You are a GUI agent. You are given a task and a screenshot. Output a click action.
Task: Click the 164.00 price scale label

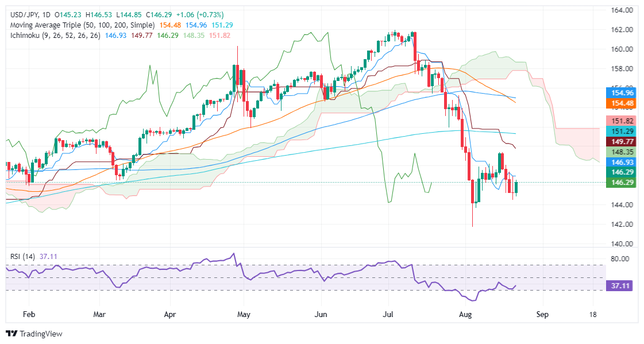pyautogui.click(x=622, y=10)
